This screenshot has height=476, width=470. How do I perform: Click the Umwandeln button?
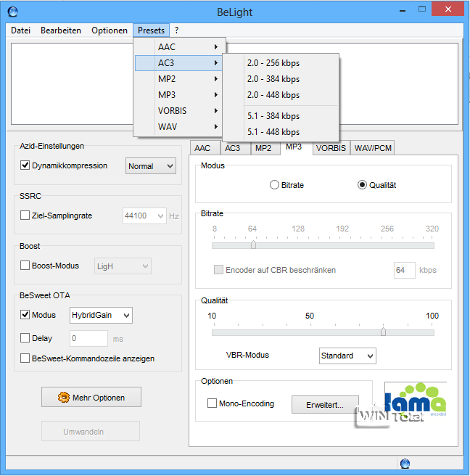click(91, 431)
